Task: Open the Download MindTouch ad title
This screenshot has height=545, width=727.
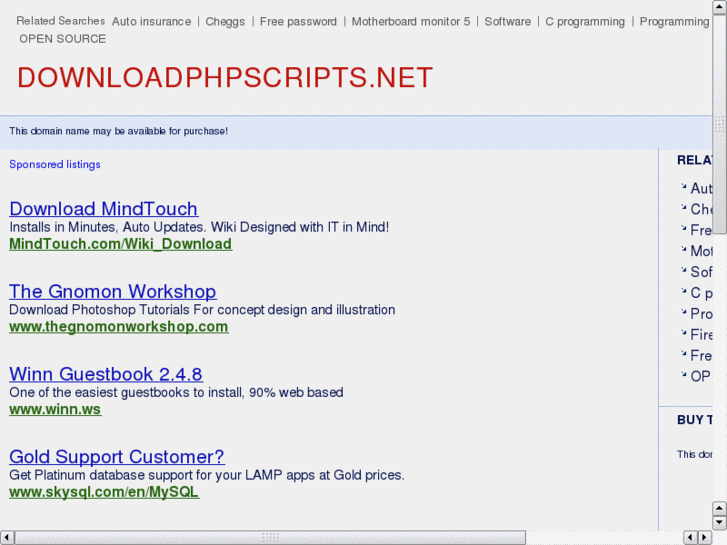Action: [103, 209]
